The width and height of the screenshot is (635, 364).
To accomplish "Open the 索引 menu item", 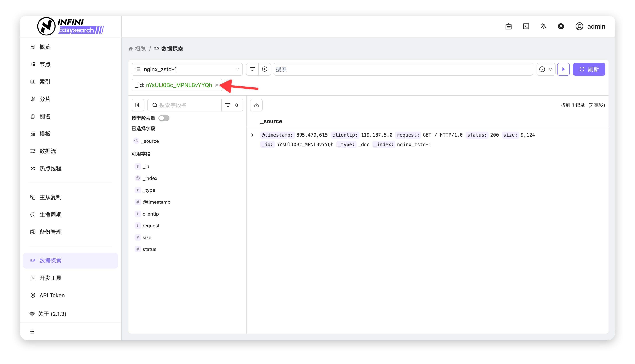I will point(45,81).
